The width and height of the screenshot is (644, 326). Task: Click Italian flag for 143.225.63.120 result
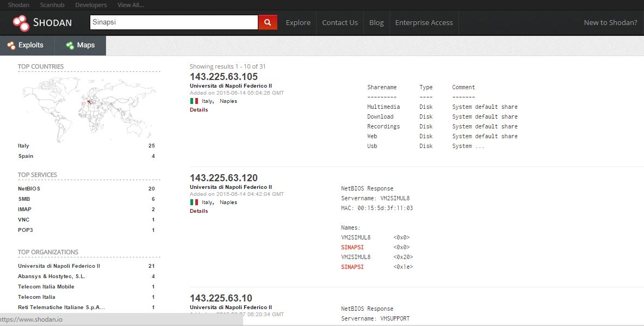(x=194, y=202)
